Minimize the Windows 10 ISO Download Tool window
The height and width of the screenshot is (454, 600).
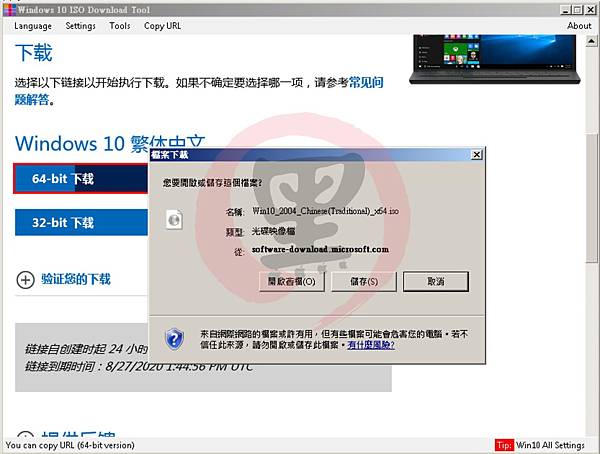coord(566,10)
